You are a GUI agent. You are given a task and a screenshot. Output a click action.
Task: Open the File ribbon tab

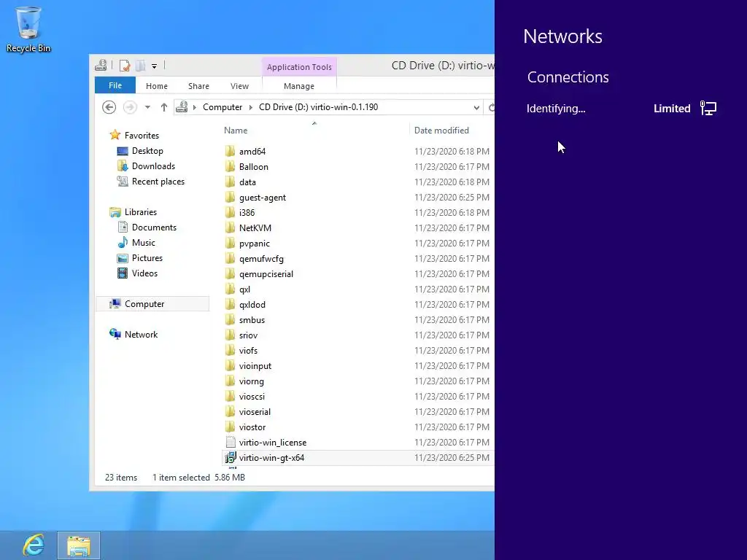click(x=115, y=85)
